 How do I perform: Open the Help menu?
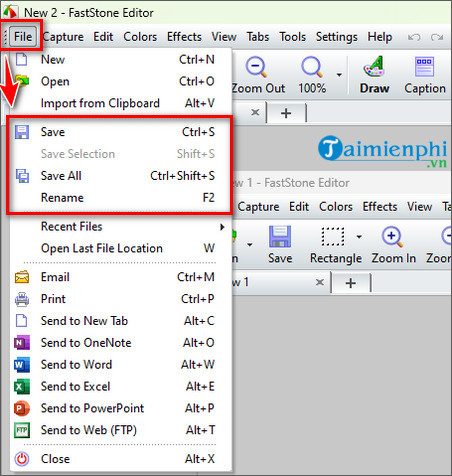[380, 37]
